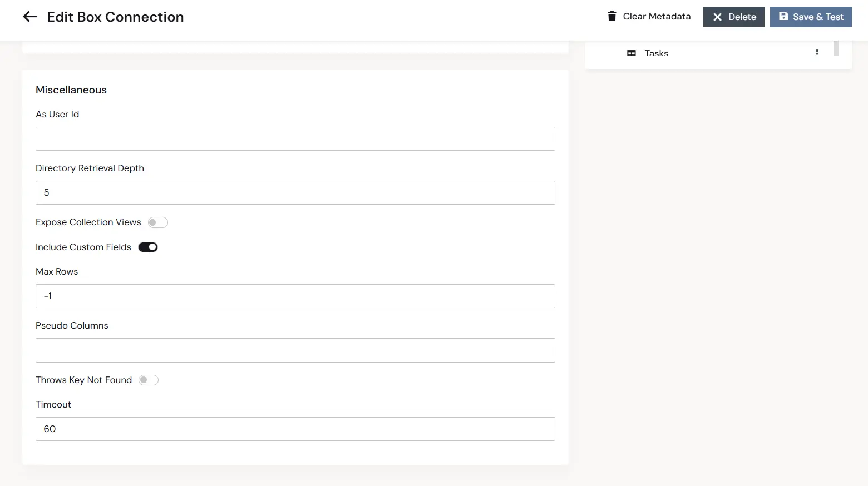Click the Edit Box Connection title
This screenshot has height=486, width=868.
point(115,17)
